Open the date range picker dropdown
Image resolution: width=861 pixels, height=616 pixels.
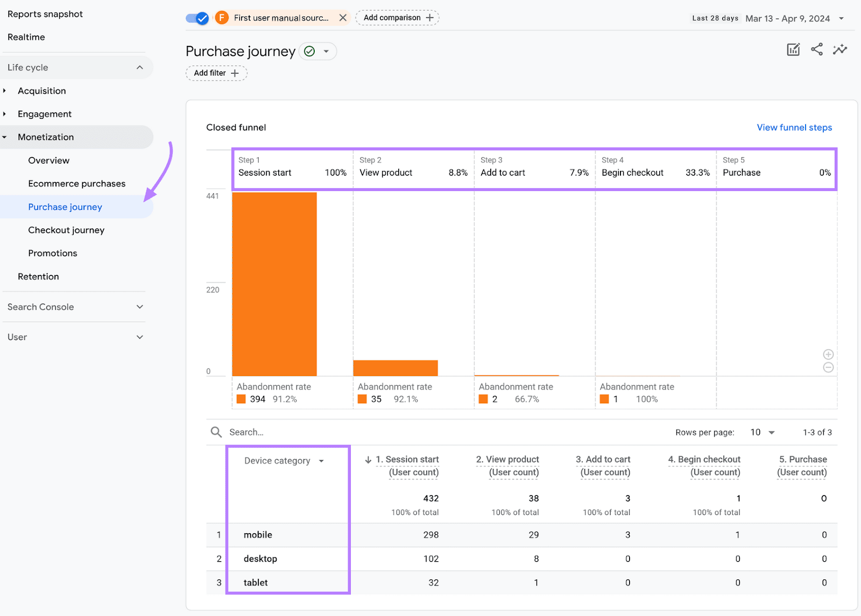coord(841,18)
